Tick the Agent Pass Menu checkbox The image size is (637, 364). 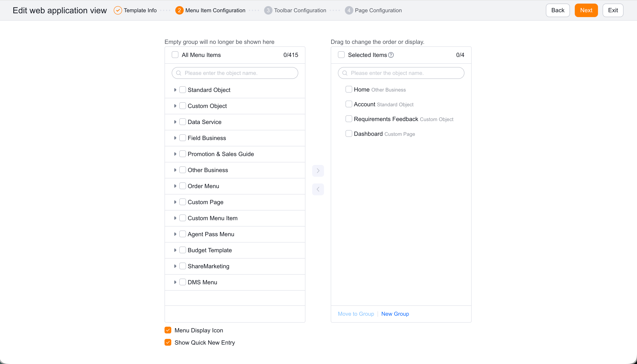(183, 234)
